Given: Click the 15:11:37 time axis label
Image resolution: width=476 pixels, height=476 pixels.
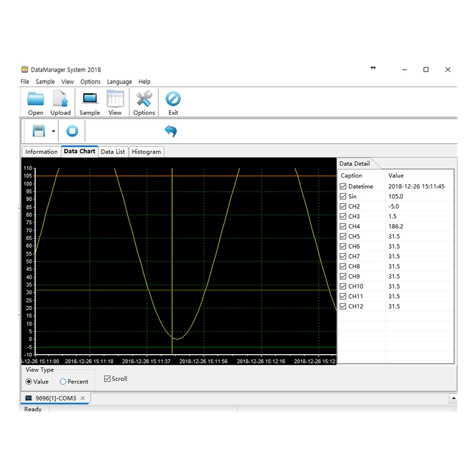Looking at the screenshot, I should click(147, 361).
